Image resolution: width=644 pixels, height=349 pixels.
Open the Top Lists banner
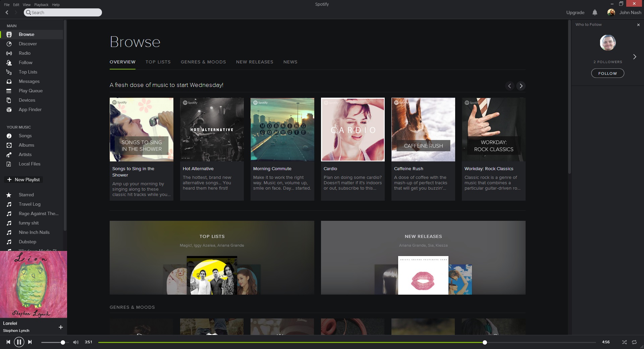click(x=212, y=258)
